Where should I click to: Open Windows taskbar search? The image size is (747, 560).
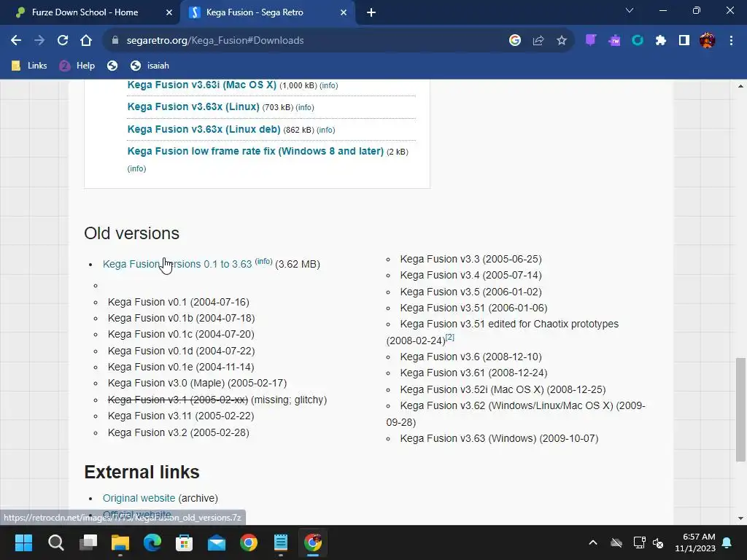point(55,542)
